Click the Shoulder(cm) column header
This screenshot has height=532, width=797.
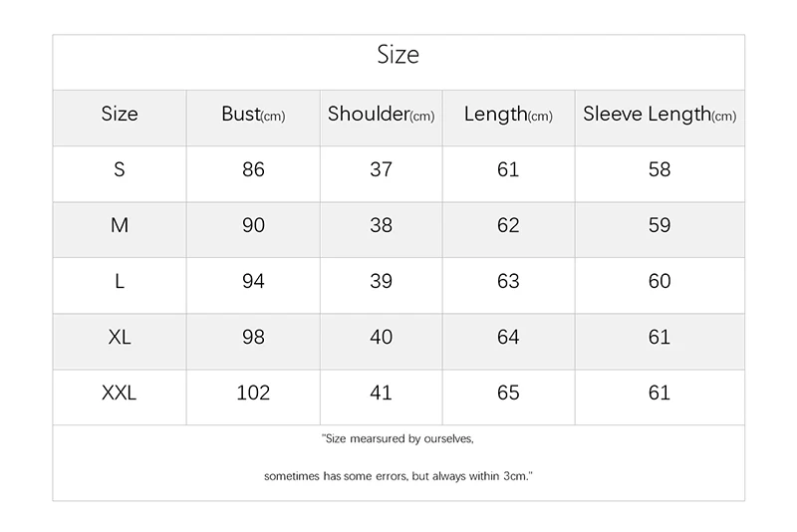click(x=382, y=115)
